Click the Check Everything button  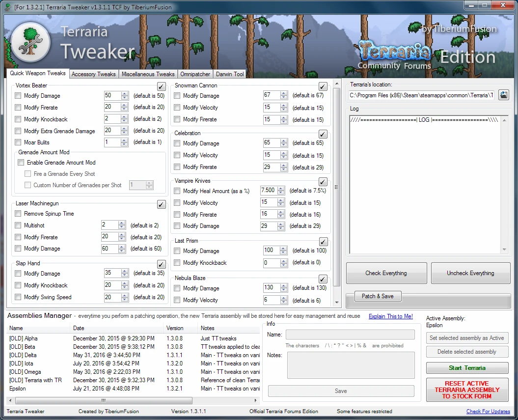pos(386,273)
